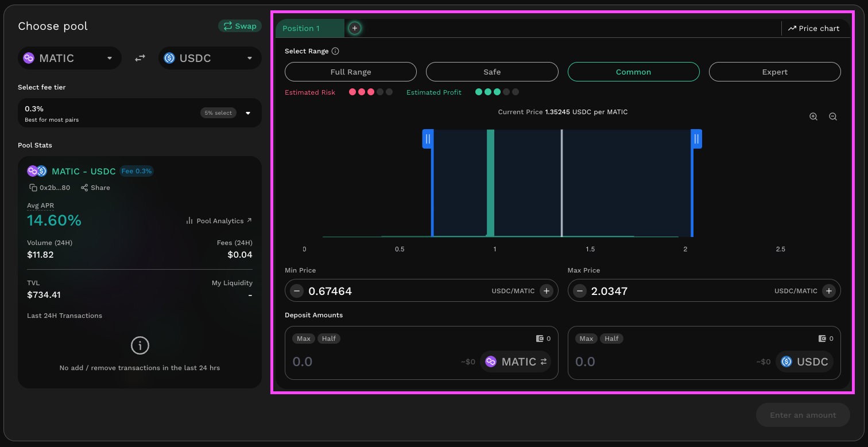Select the Full Range option
Screen dimensions: 868x447
tap(351, 72)
